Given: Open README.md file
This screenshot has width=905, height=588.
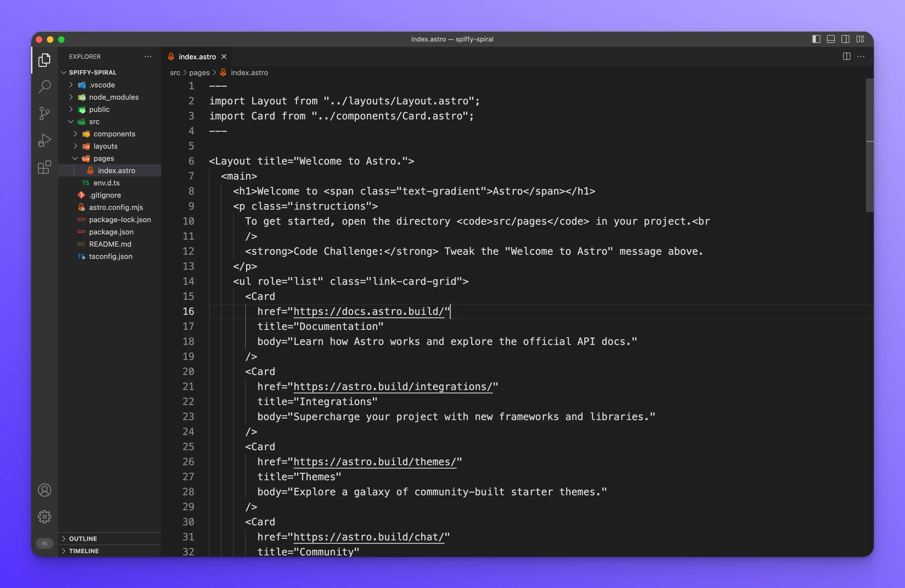Looking at the screenshot, I should [x=110, y=244].
